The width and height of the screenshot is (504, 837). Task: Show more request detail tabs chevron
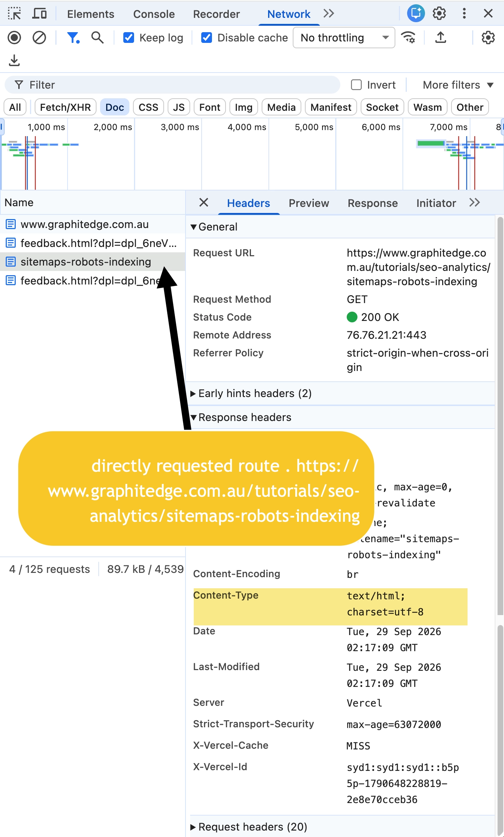click(x=474, y=203)
